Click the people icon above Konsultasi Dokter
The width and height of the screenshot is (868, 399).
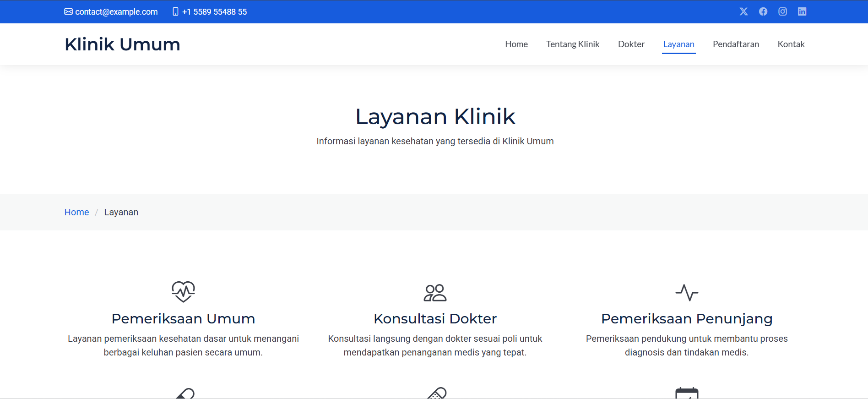pyautogui.click(x=435, y=293)
